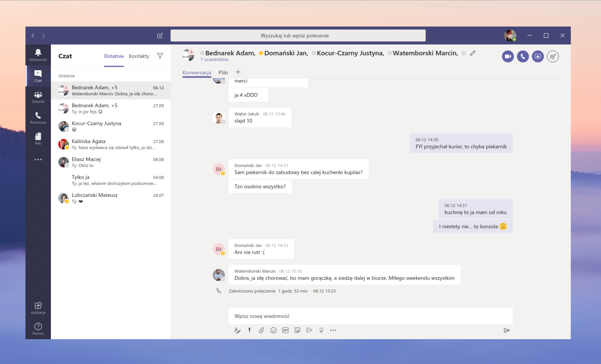The image size is (601, 364).
Task: Start a video call
Action: coord(508,56)
